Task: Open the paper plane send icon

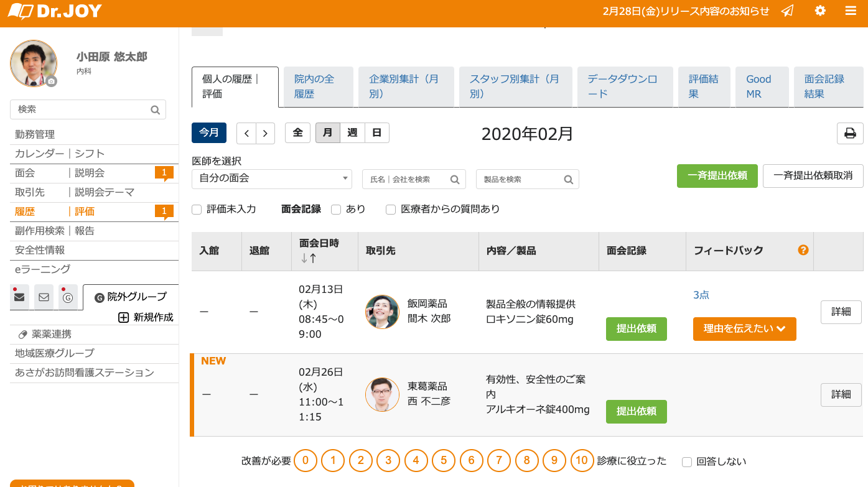Action: (x=788, y=11)
